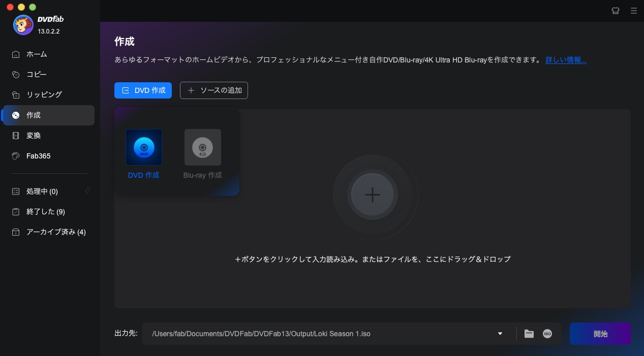This screenshot has height=356, width=644.
Task: Click ソースの追加 button
Action: point(214,90)
